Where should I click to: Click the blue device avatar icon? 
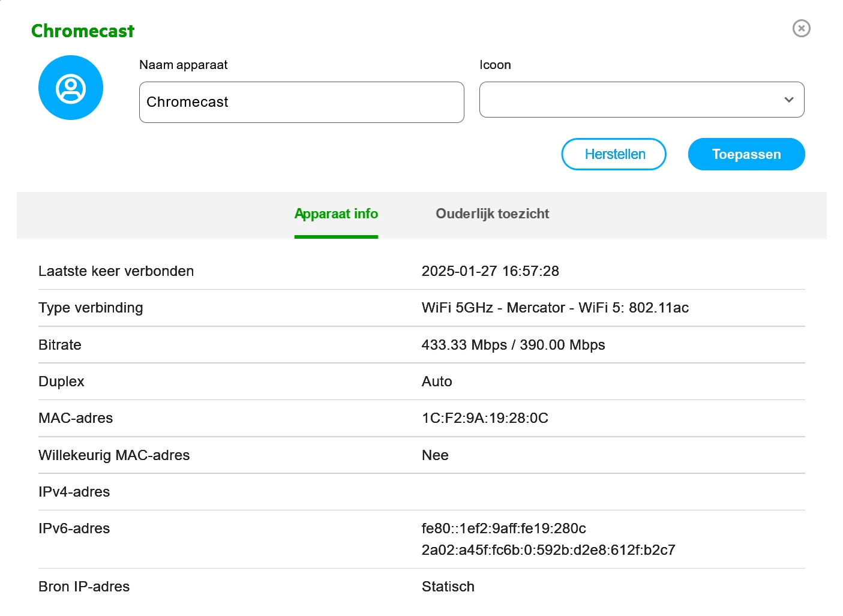point(71,88)
